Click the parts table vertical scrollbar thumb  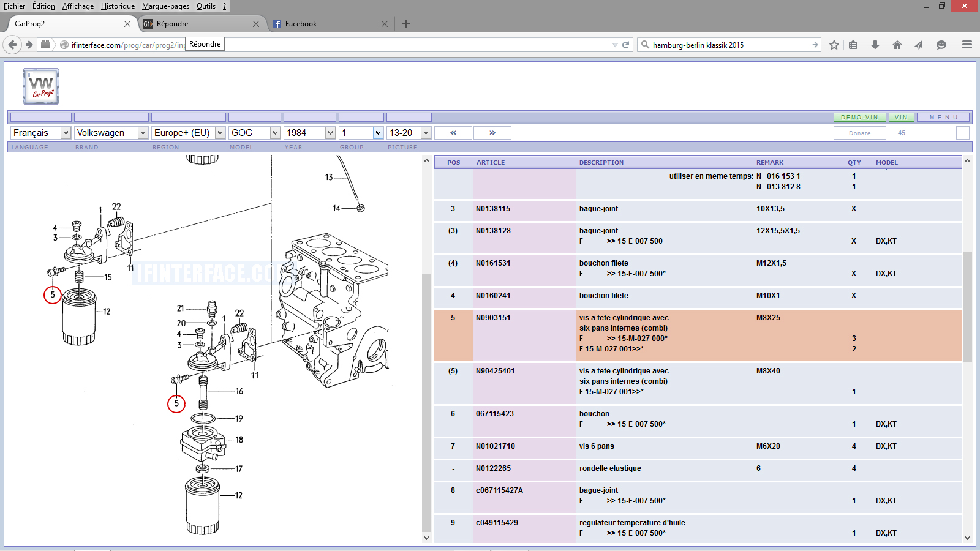[967, 307]
